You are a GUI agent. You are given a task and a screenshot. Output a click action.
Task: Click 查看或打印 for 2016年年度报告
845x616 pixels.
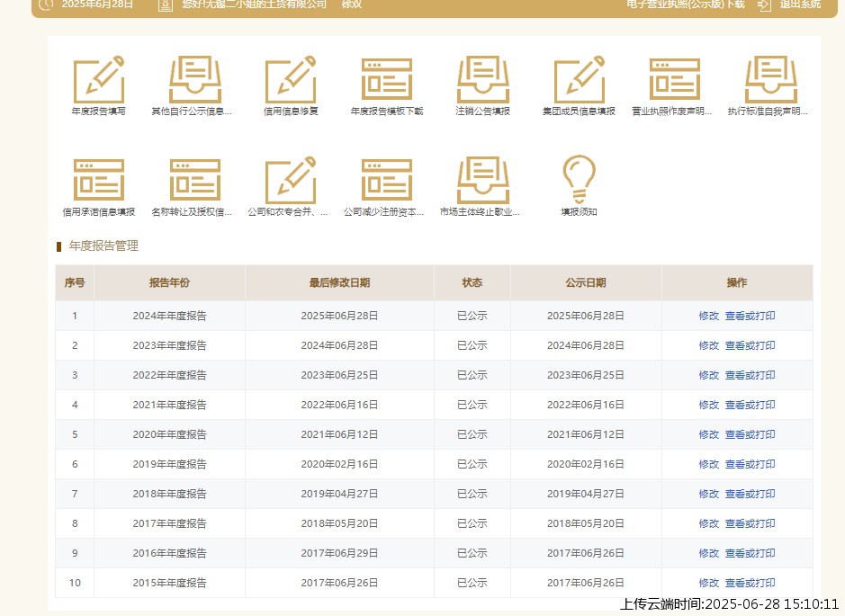tap(751, 552)
